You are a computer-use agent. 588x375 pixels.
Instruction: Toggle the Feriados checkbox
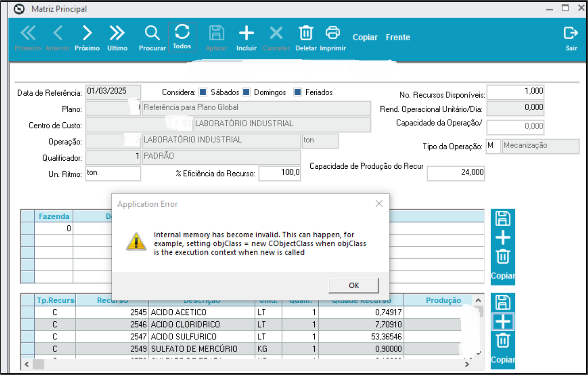(298, 93)
